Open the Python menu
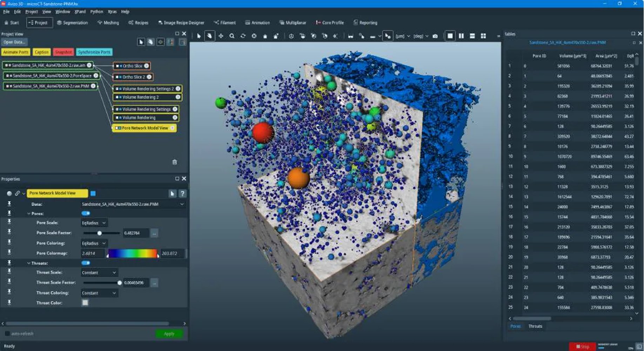Viewport: 644px width, 351px height. click(x=96, y=12)
